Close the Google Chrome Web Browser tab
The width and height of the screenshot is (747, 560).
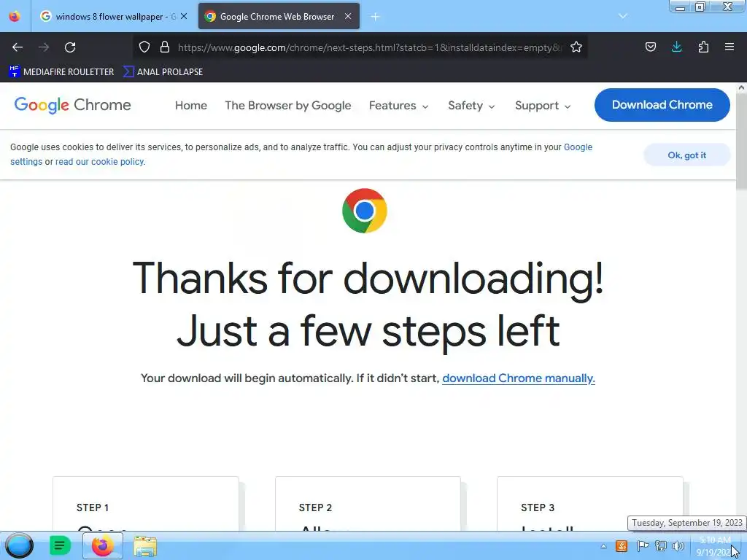(348, 16)
